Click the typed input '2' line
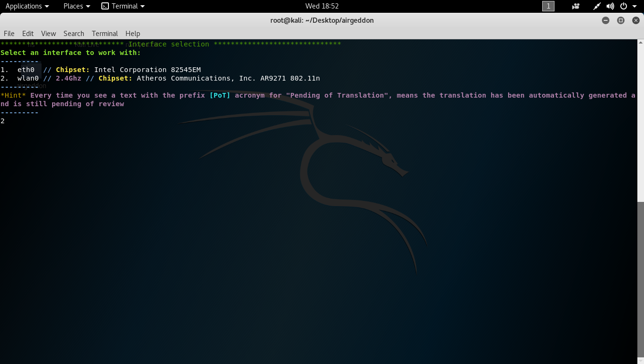The width and height of the screenshot is (644, 364). [2, 121]
